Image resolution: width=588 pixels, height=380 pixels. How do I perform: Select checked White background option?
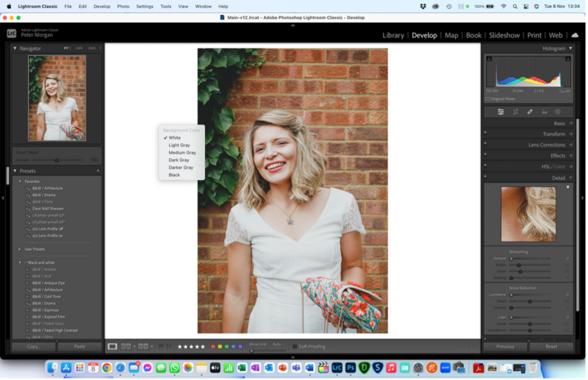point(174,137)
